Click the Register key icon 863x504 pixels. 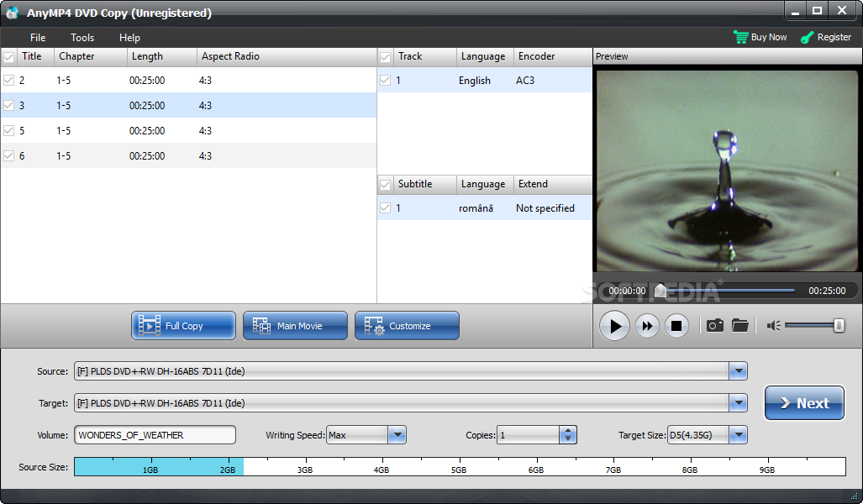click(x=807, y=38)
